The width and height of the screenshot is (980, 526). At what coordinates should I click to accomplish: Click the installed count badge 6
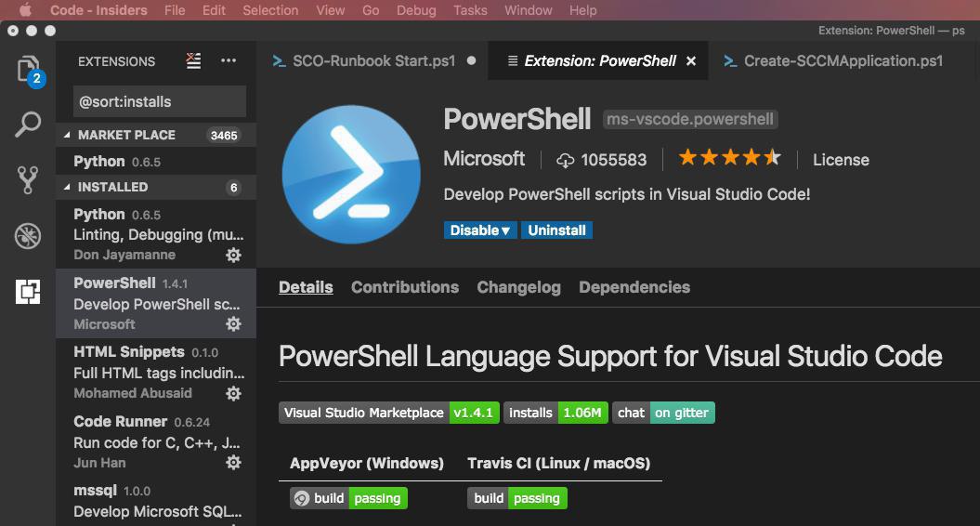tap(233, 187)
